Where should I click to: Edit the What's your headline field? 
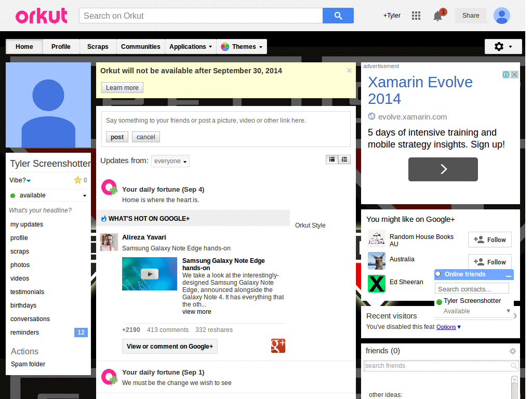click(41, 210)
